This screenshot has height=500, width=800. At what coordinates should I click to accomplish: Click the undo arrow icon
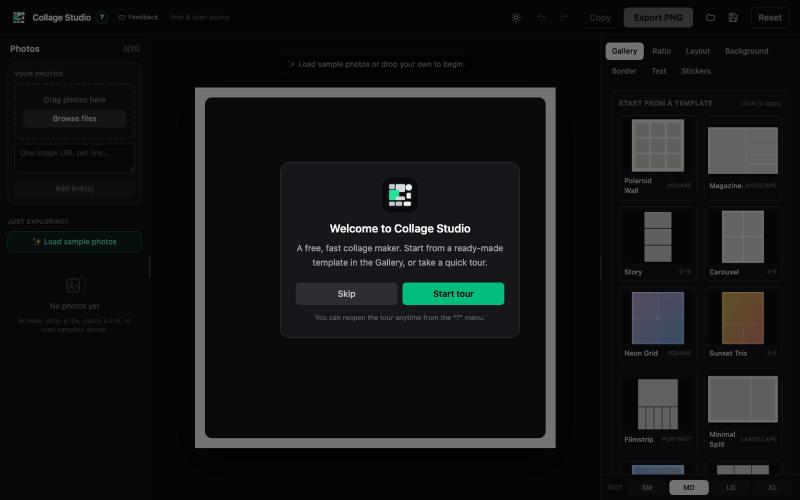[x=541, y=17]
